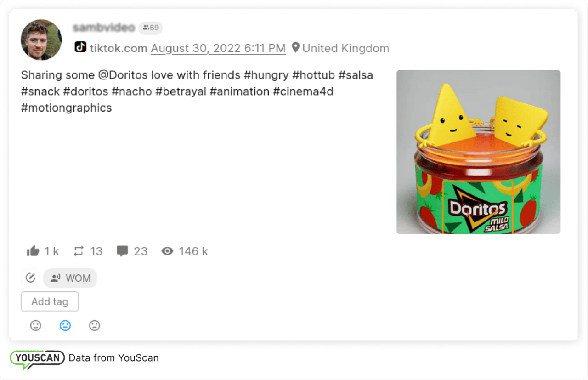The image size is (588, 380).
Task: Open the Doritos salsa jar image
Action: point(478,152)
